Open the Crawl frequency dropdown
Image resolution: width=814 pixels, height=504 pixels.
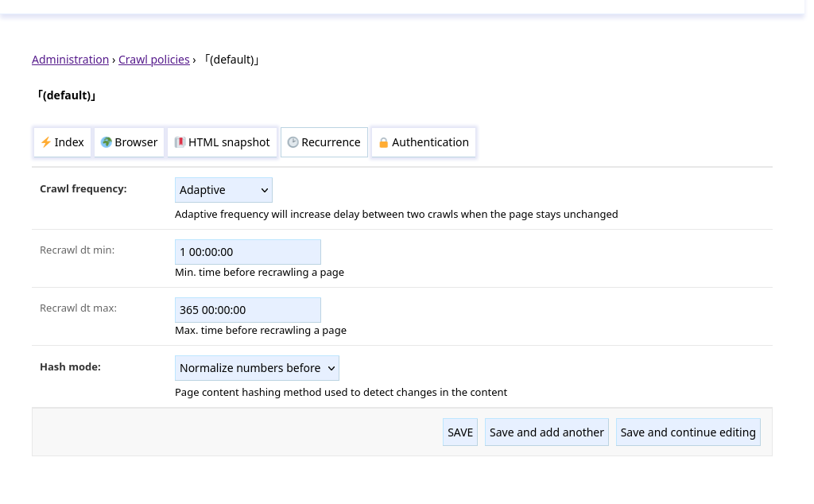click(x=223, y=190)
